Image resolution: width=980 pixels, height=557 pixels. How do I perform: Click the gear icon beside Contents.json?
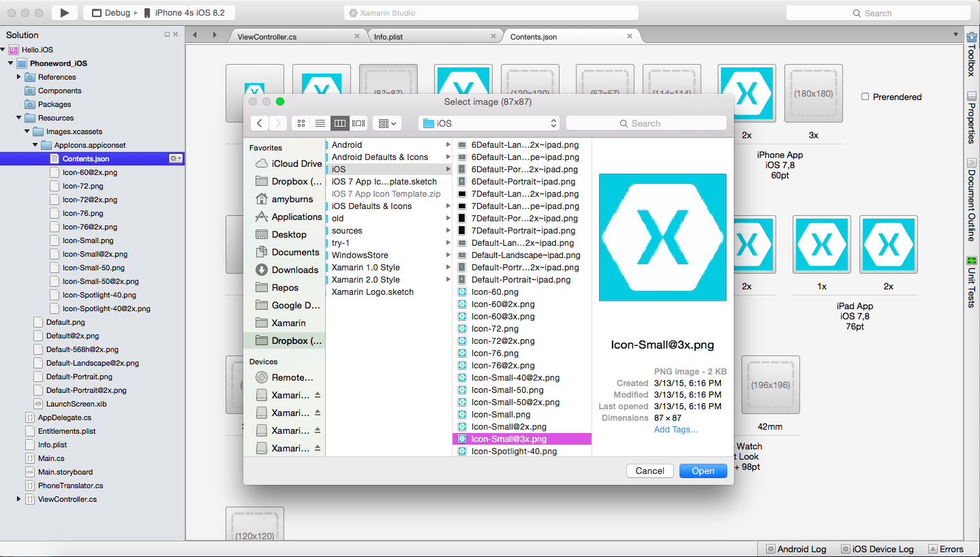tap(175, 159)
